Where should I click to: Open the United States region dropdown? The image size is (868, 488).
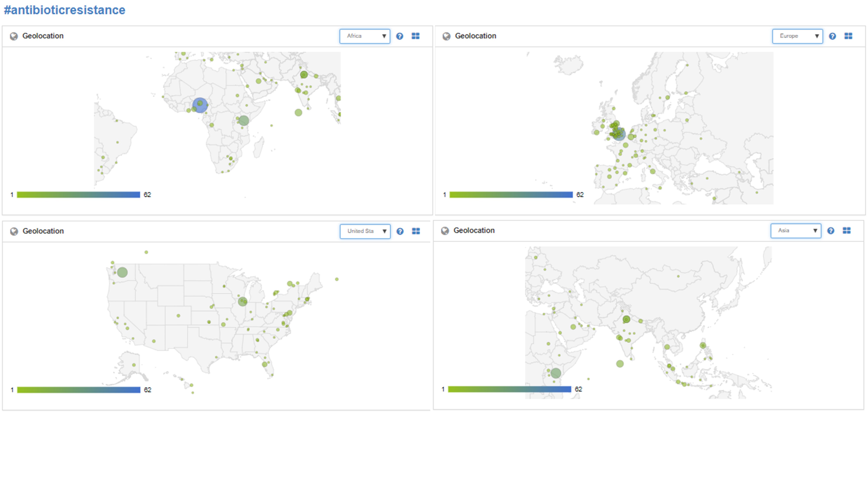coord(365,231)
